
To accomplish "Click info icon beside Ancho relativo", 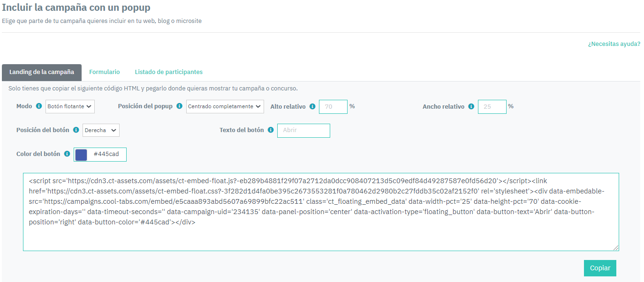I will point(471,107).
